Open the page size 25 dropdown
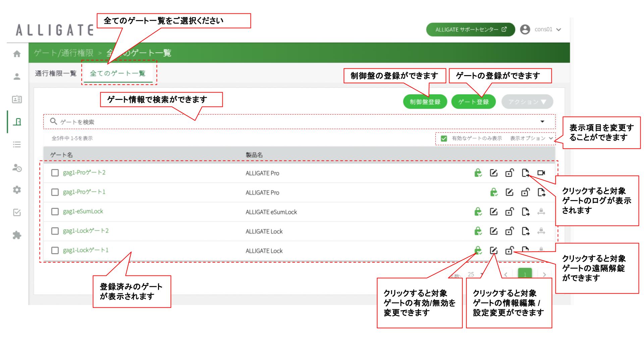This screenshot has width=644, height=362. point(475,275)
